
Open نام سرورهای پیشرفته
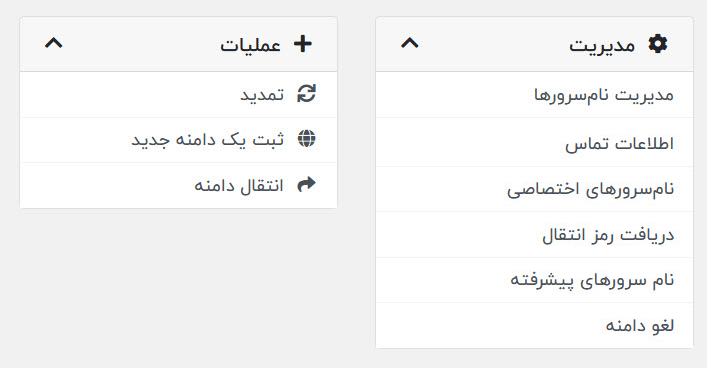(x=592, y=280)
